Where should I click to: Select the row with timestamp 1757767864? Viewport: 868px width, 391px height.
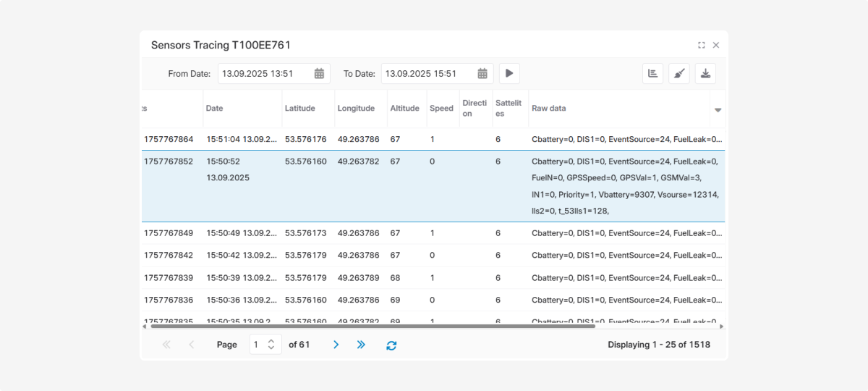click(x=169, y=139)
